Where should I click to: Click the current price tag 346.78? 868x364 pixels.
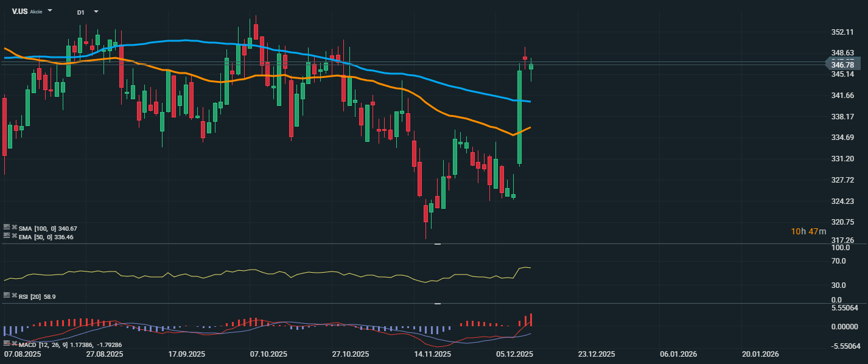coord(846,65)
